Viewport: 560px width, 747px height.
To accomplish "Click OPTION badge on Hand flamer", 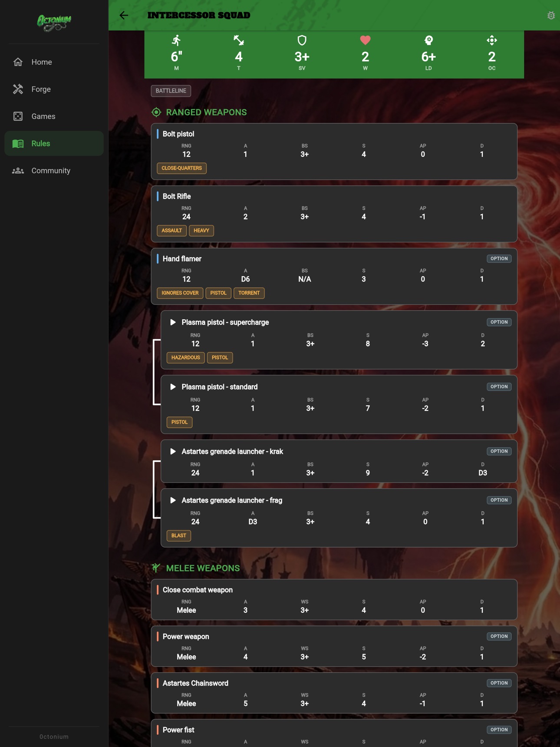I will (499, 258).
